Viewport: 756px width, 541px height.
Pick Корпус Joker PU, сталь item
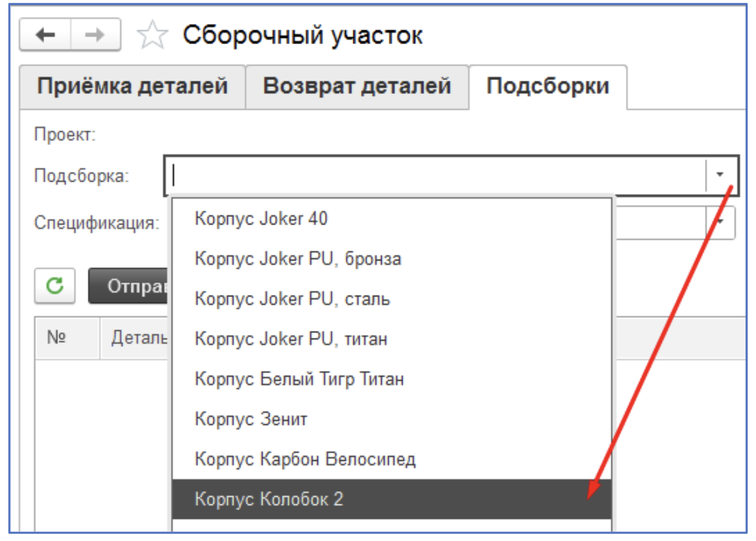click(x=292, y=298)
